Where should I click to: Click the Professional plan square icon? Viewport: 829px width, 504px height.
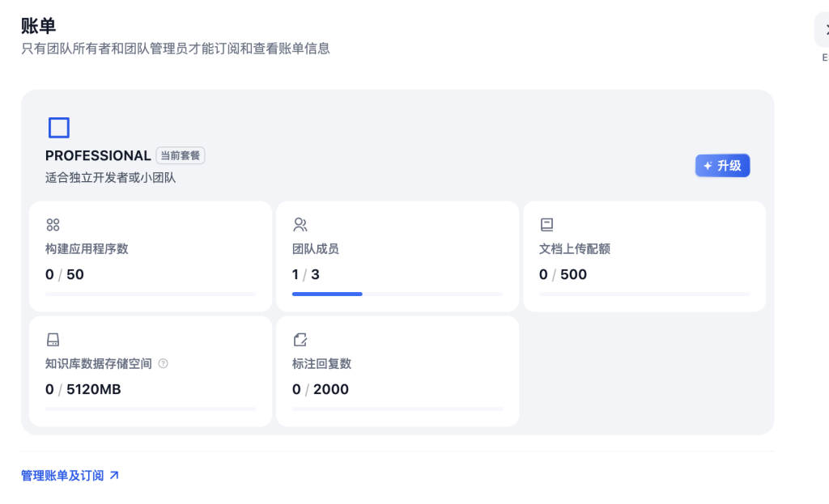point(58,128)
